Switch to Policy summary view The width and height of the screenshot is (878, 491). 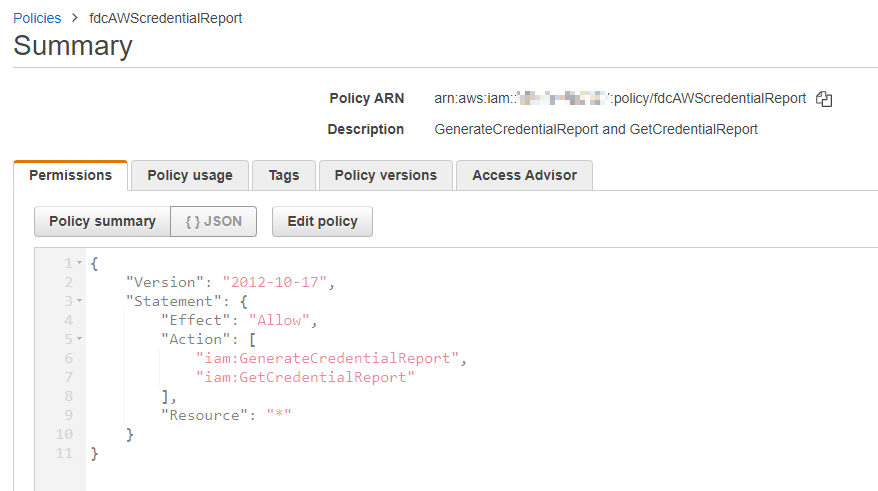point(102,221)
